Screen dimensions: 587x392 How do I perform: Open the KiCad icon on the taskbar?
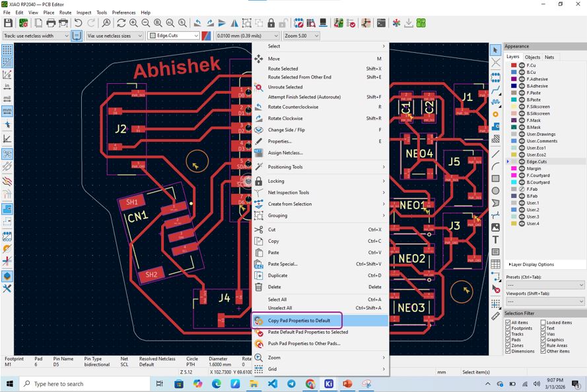pyautogui.click(x=329, y=384)
